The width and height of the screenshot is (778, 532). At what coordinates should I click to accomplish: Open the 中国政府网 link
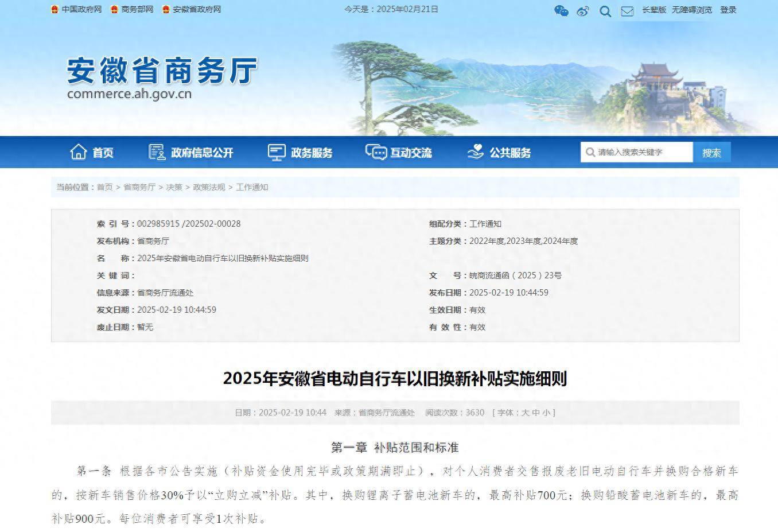click(81, 9)
